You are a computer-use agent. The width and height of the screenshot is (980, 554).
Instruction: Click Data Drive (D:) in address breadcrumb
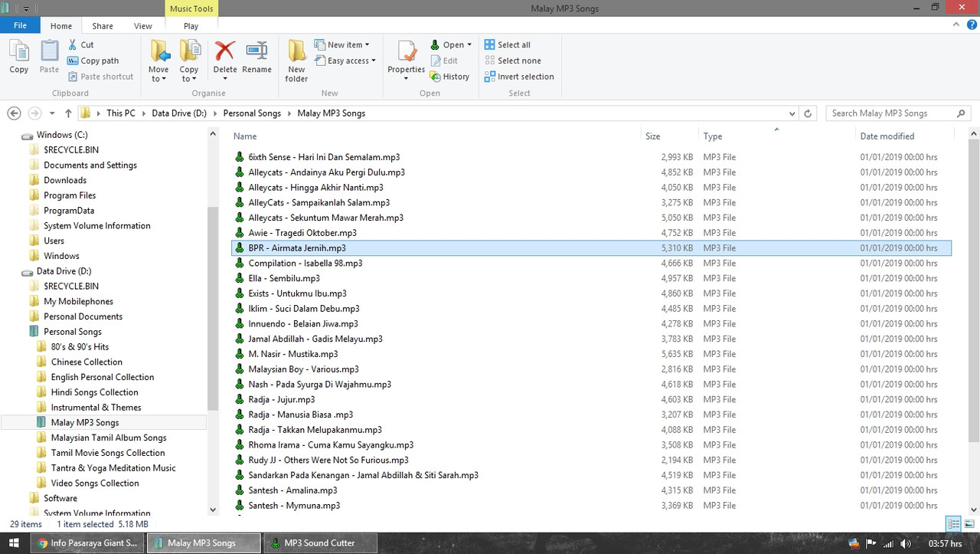pos(179,113)
